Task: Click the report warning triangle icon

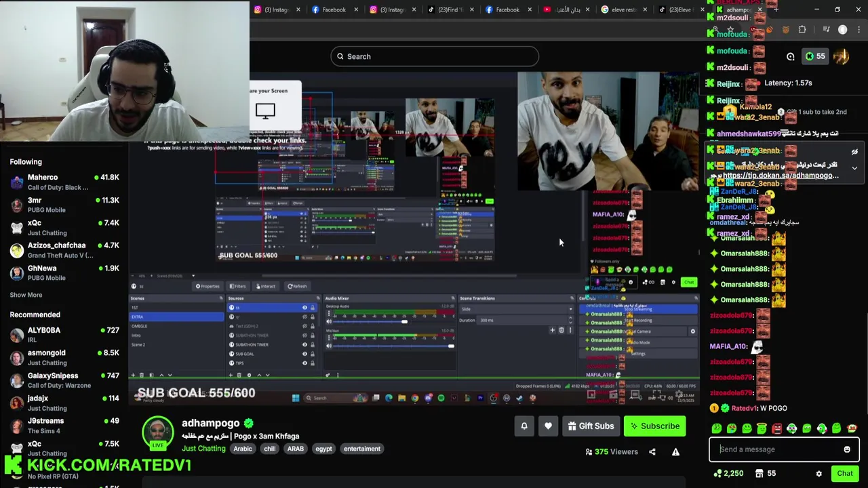Action: tap(675, 452)
